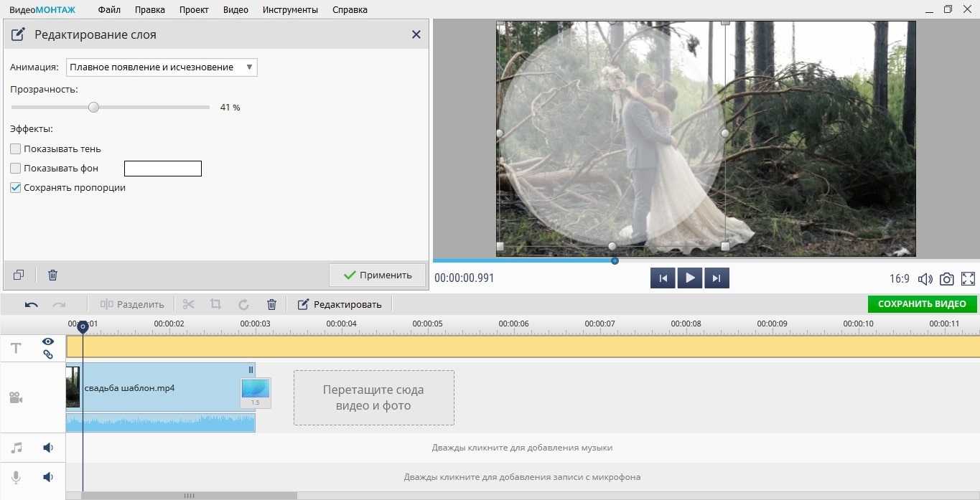Click the 00:00:00.991 timecode
Image resolution: width=980 pixels, height=500 pixels.
click(x=465, y=278)
